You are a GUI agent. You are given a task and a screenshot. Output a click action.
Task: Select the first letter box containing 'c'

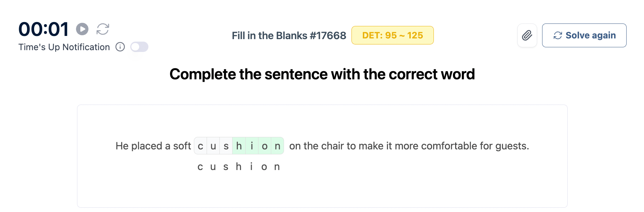point(201,146)
